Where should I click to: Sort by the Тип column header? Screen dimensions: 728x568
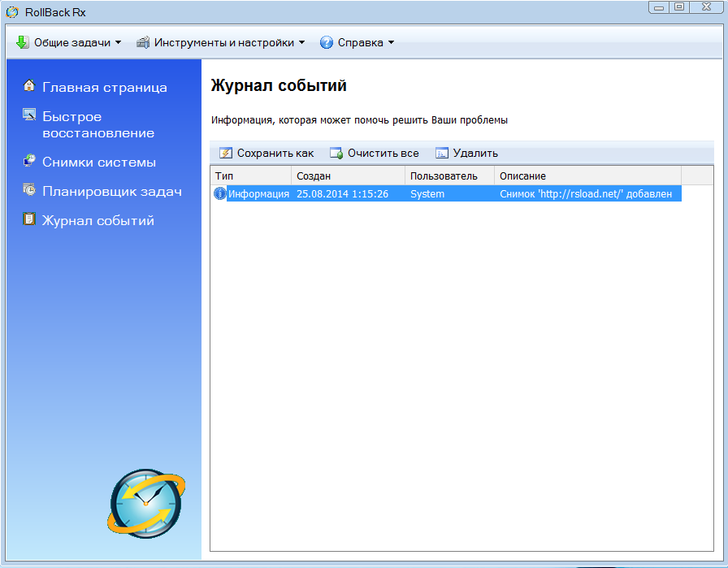coord(251,176)
